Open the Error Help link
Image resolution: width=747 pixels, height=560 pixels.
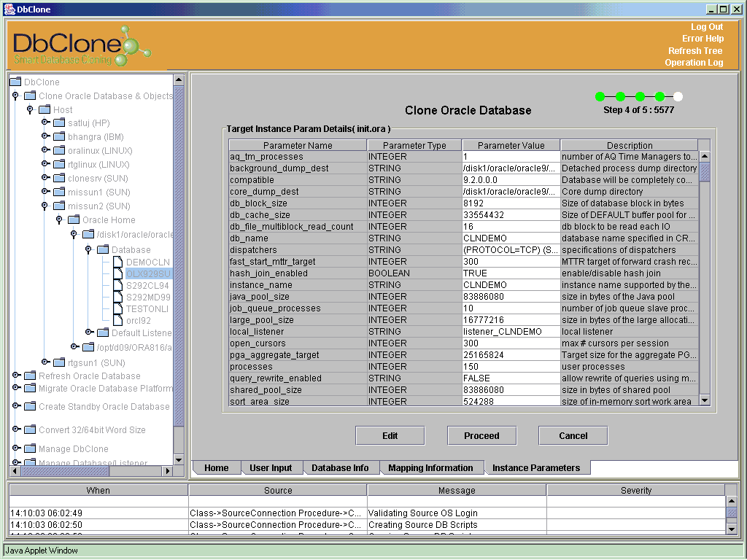point(703,39)
